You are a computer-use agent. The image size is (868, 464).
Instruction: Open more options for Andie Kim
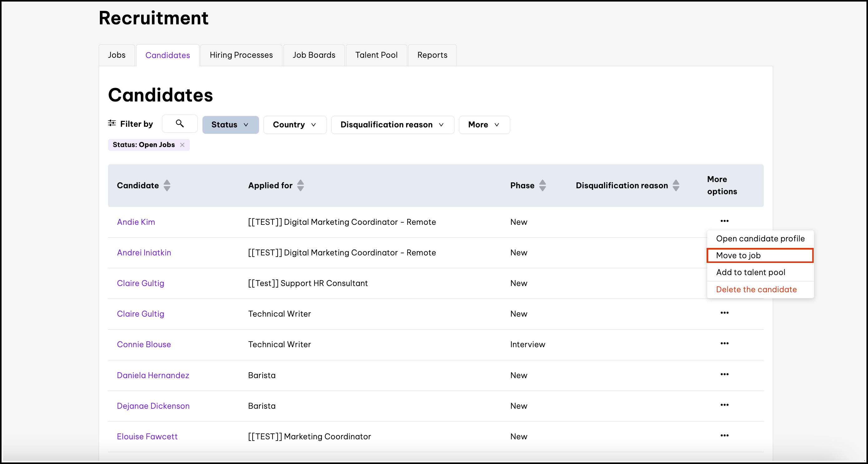724,221
